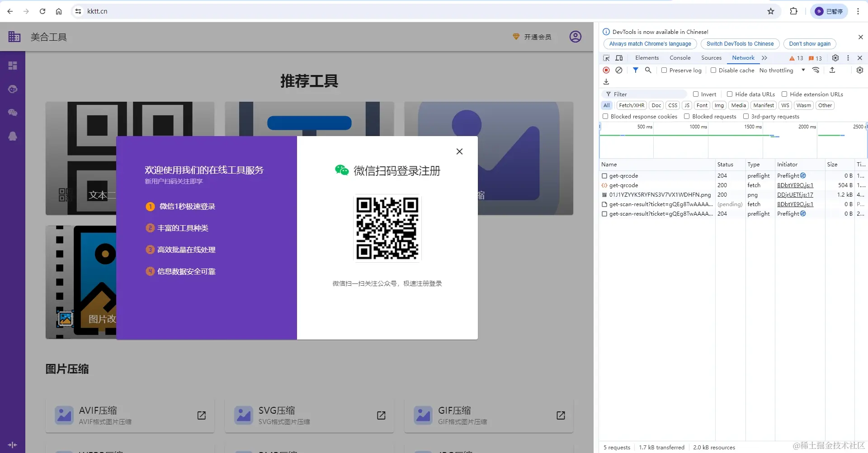
Task: Click Always match Chrome's language
Action: point(650,44)
